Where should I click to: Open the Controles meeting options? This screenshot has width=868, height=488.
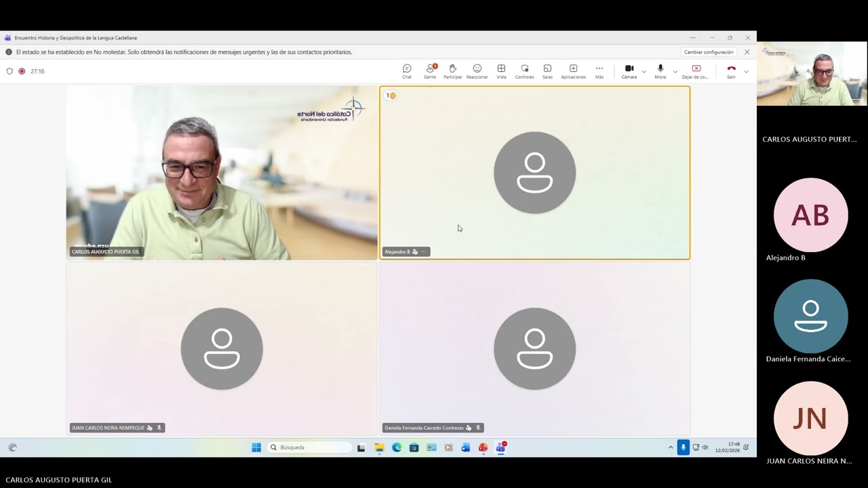pos(524,71)
